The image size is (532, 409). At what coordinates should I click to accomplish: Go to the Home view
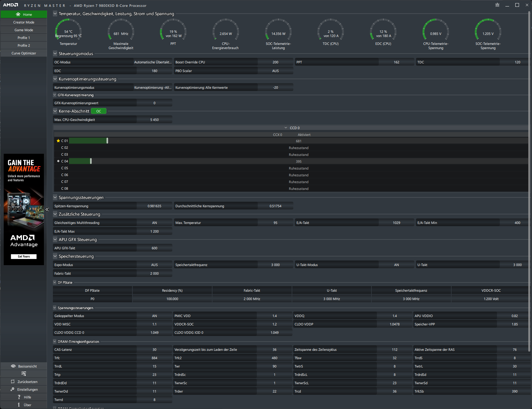coord(24,15)
